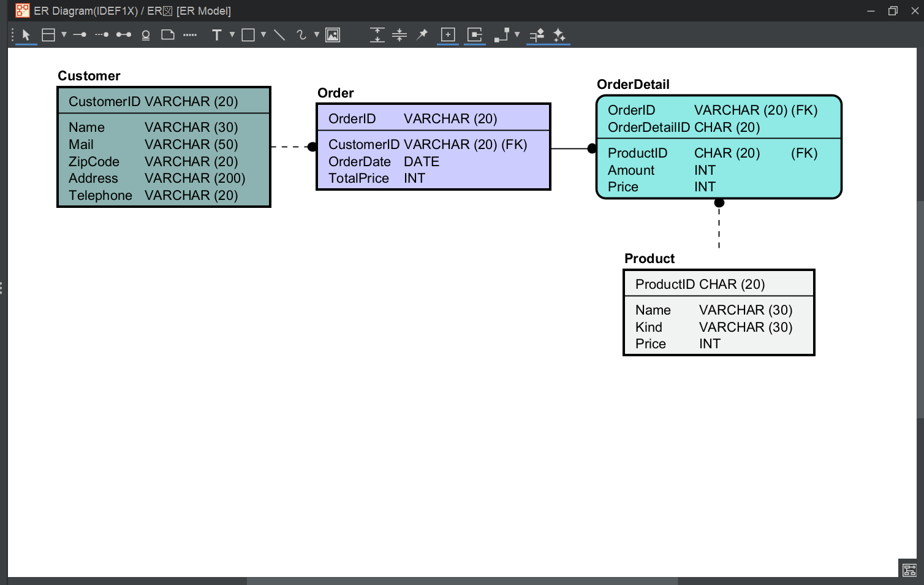Image resolution: width=924 pixels, height=585 pixels.
Task: Select the Text tool
Action: tap(217, 35)
